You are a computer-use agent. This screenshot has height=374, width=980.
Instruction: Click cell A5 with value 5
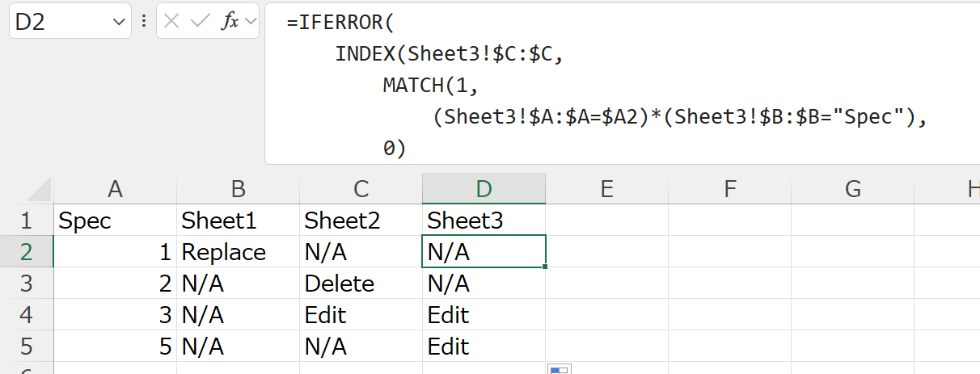pos(115,347)
